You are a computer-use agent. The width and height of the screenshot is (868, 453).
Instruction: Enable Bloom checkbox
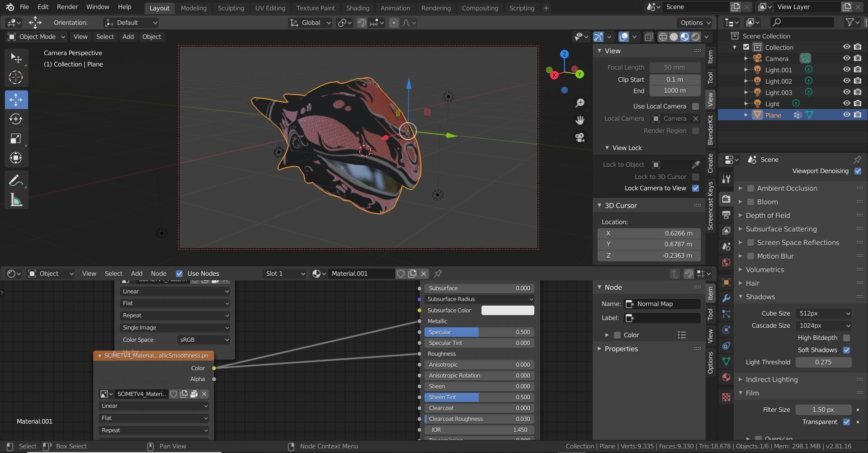point(750,202)
